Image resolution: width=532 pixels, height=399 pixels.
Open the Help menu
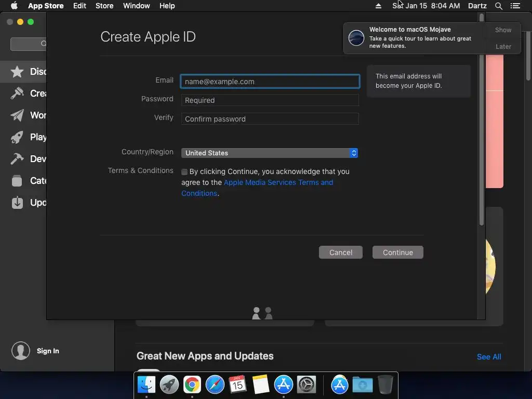(x=167, y=6)
